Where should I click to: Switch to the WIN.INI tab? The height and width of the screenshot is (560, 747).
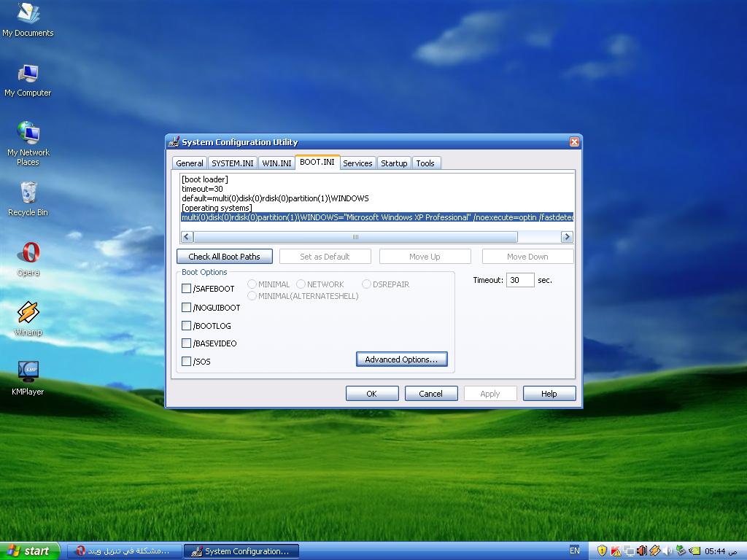(276, 163)
